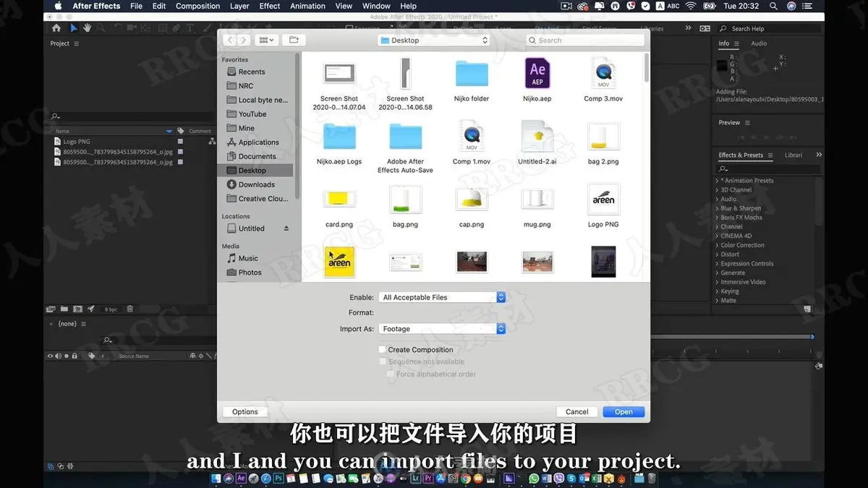The image size is (868, 488).
Task: Delete selected project item with trash icon
Action: [x=129, y=309]
